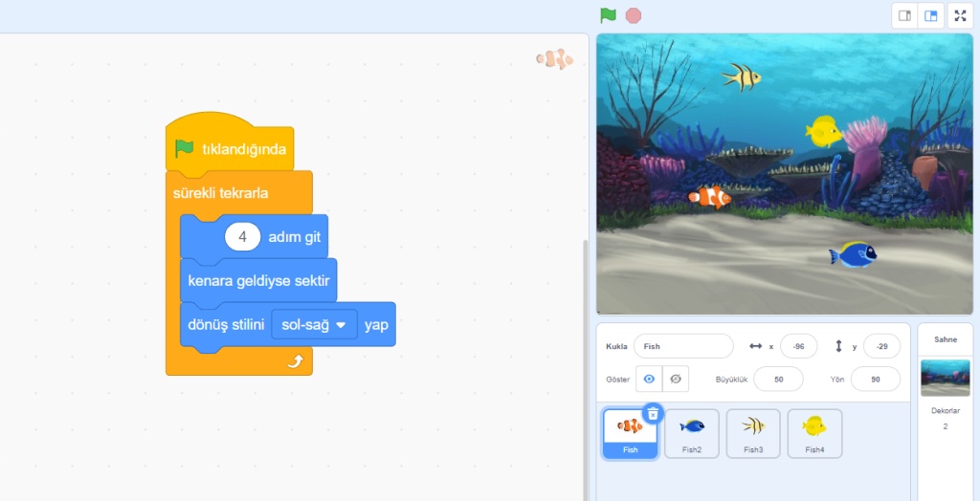Viewport: 980px width, 501px height.
Task: Click the adım git move block
Action: [x=254, y=237]
